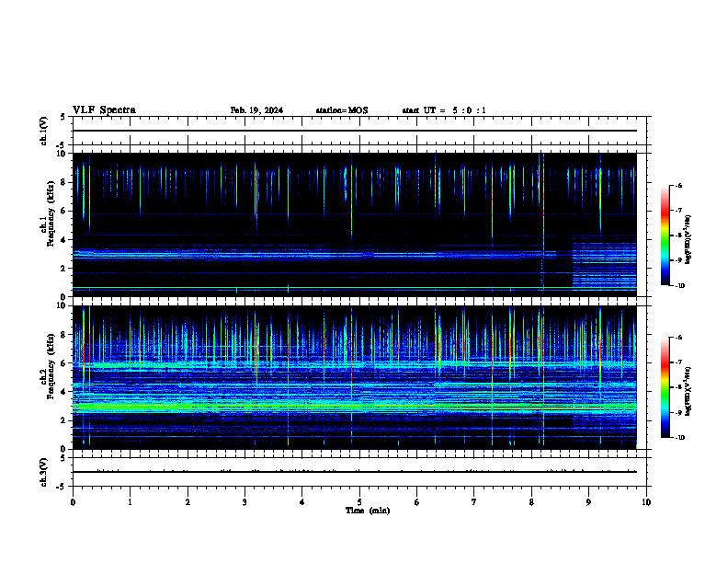Click the "-5" tick on the ch.3(V) axis
Image resolution: width=728 pixels, height=563 pixels.
(x=62, y=488)
